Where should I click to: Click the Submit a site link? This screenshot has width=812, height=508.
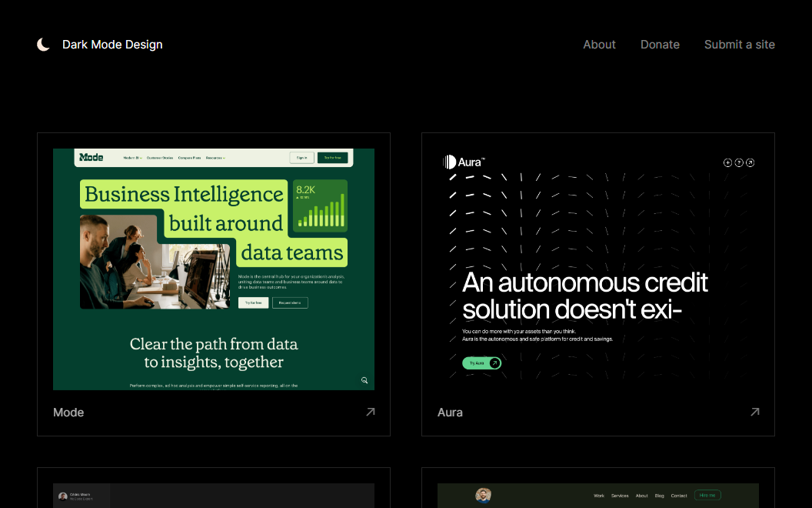point(739,45)
